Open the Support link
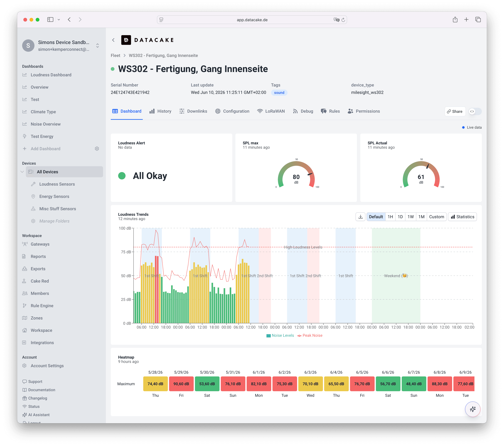Screen dimensions: 504x446 [x=35, y=382]
